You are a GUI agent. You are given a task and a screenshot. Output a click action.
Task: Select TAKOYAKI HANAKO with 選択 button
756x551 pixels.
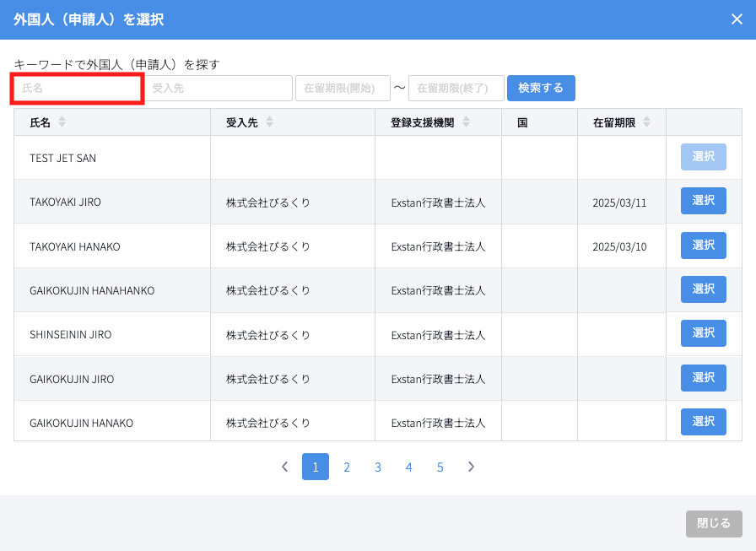[x=703, y=246]
